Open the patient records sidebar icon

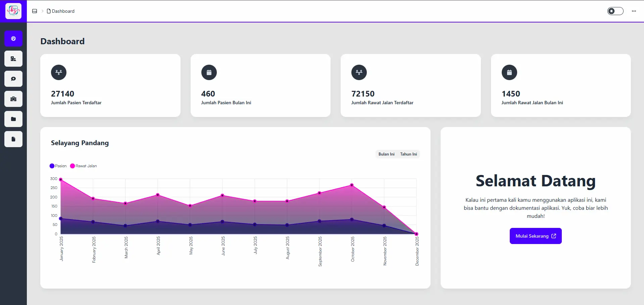coord(13,59)
